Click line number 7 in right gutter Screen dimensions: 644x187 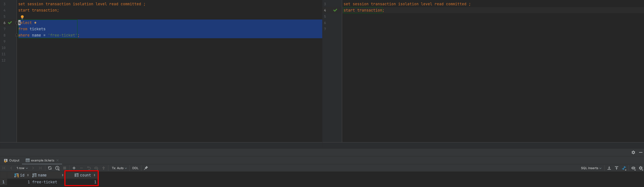[x=325, y=29]
